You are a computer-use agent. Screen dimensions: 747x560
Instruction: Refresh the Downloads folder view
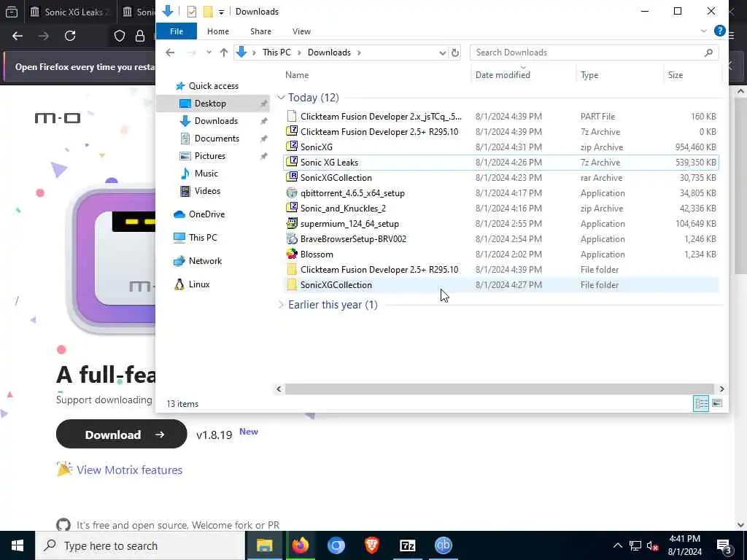tap(455, 52)
